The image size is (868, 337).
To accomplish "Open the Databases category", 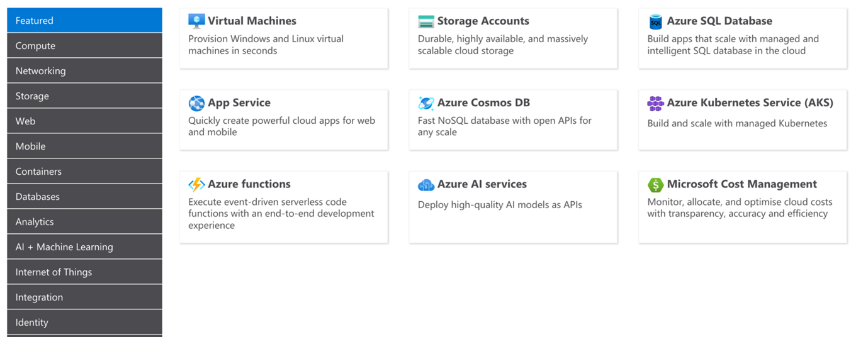I will point(84,196).
